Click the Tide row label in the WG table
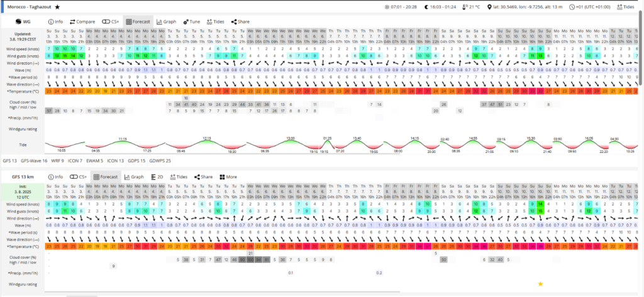 (22, 145)
